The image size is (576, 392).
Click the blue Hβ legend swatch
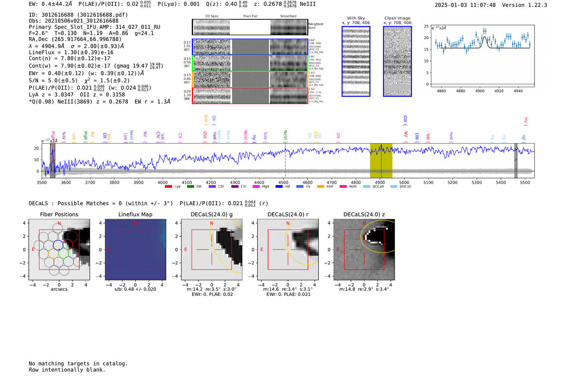point(279,186)
